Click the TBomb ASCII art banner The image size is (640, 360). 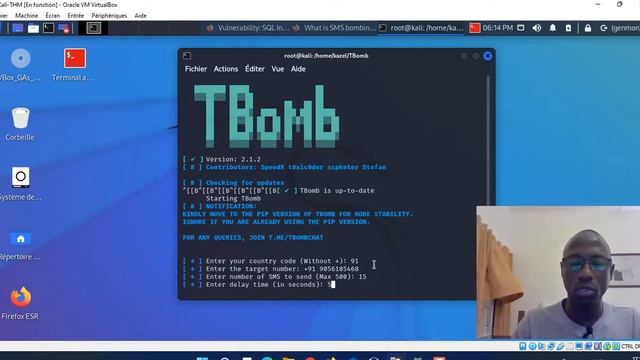266,116
